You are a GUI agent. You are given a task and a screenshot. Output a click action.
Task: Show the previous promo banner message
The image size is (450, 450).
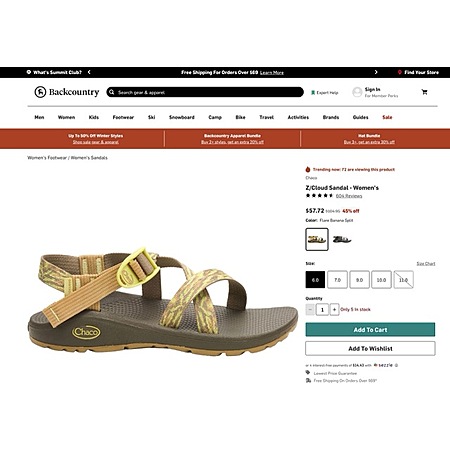tap(89, 72)
